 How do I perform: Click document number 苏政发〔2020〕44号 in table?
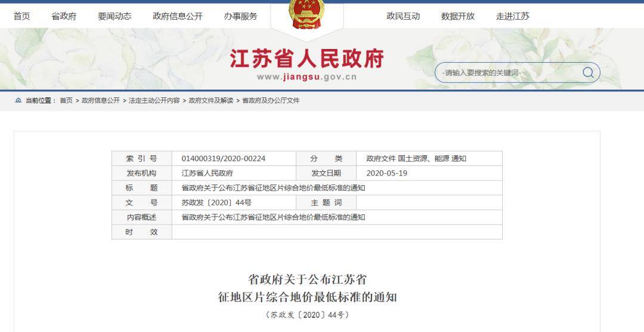pos(217,202)
